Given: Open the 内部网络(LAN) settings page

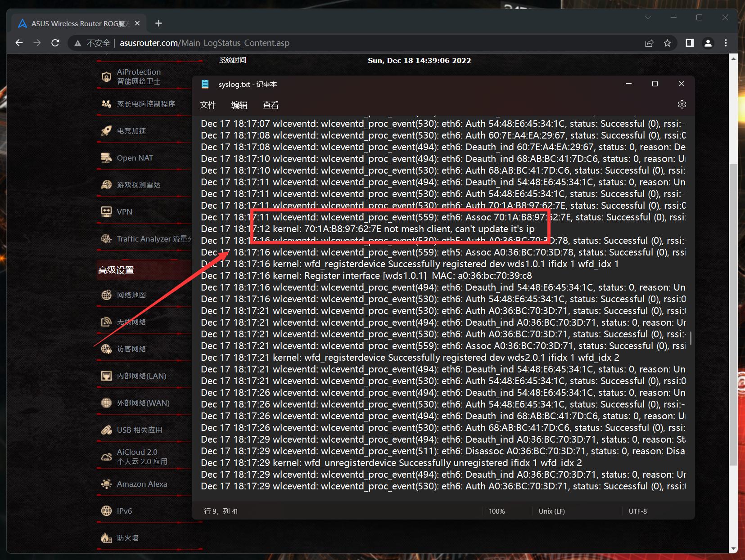Looking at the screenshot, I should coord(142,376).
